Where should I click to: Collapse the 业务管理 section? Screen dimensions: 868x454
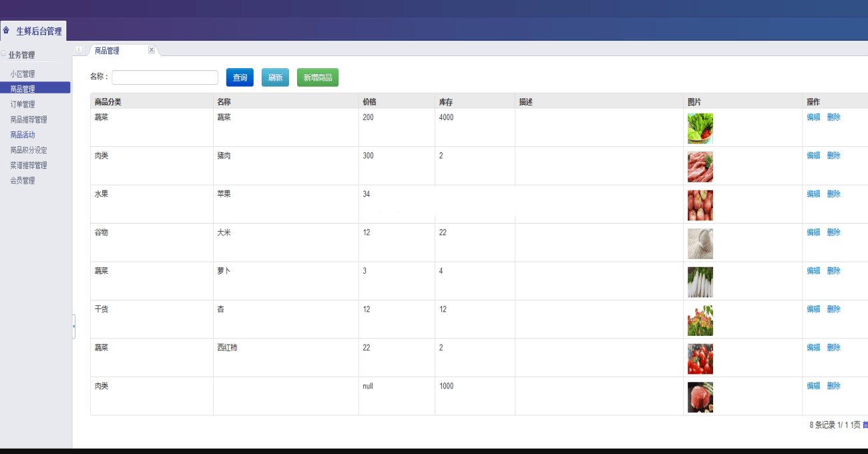pyautogui.click(x=3, y=54)
